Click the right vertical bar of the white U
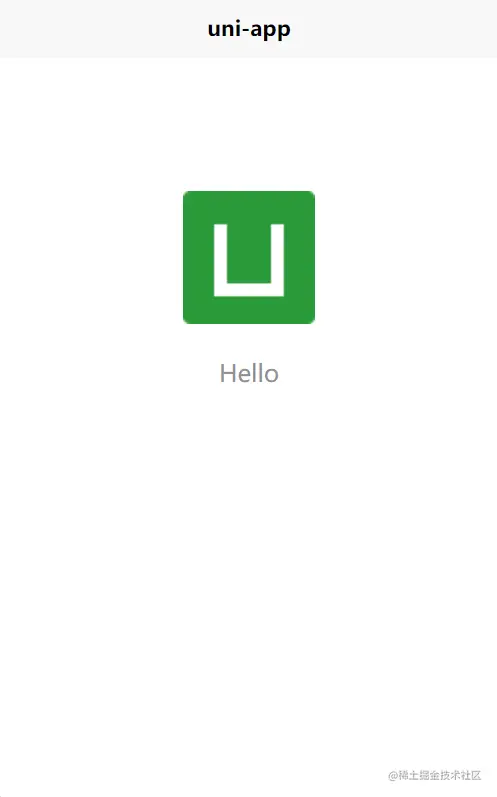 [x=277, y=260]
